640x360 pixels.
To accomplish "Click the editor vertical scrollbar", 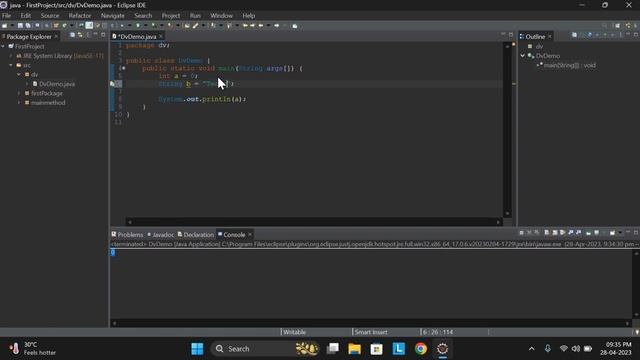I will (x=507, y=130).
